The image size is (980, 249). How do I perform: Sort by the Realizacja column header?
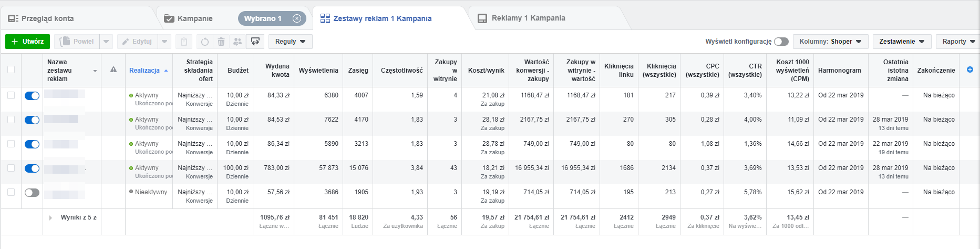145,71
